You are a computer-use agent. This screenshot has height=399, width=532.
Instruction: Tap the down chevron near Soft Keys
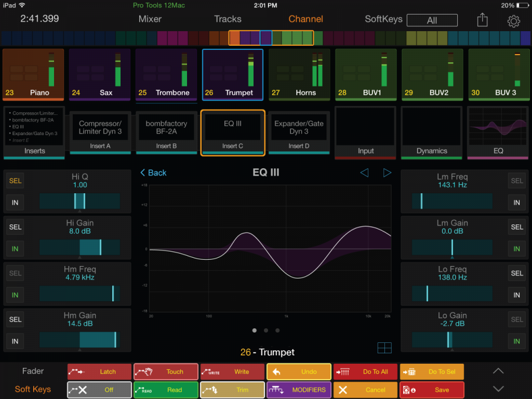[498, 388]
